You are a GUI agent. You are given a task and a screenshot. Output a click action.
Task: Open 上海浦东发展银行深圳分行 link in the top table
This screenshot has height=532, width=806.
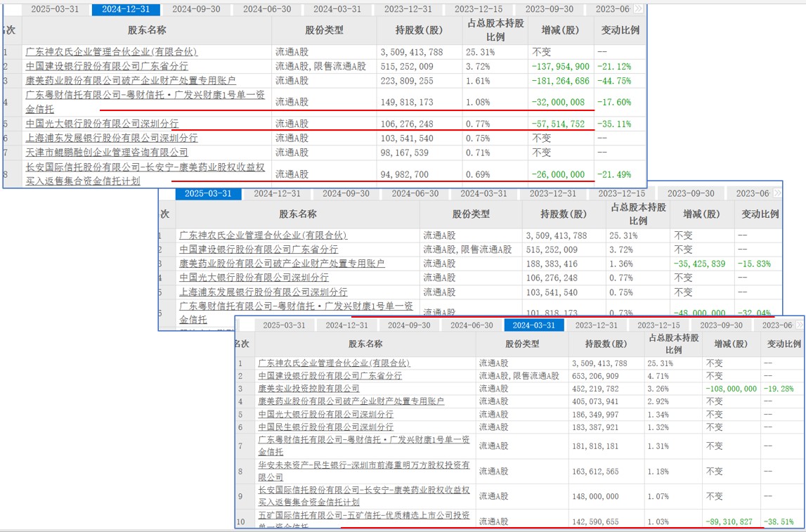(112, 138)
